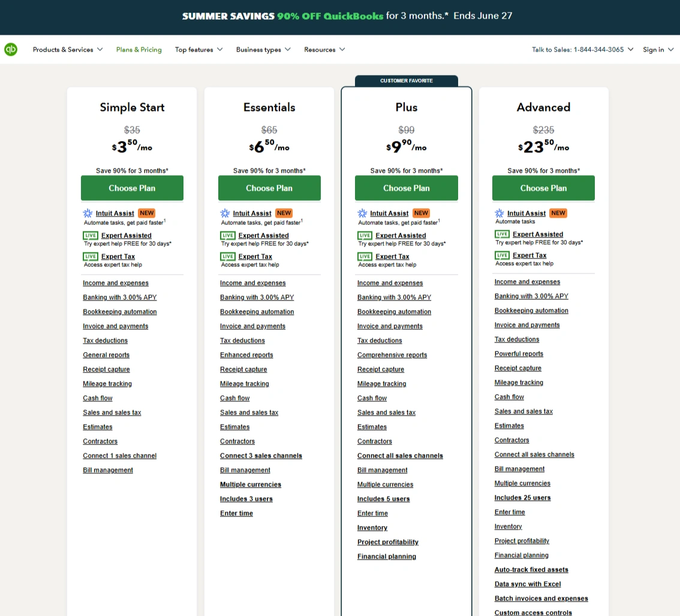Click Banking with 3.00% APY in Essentials
The height and width of the screenshot is (616, 680).
[x=257, y=298]
